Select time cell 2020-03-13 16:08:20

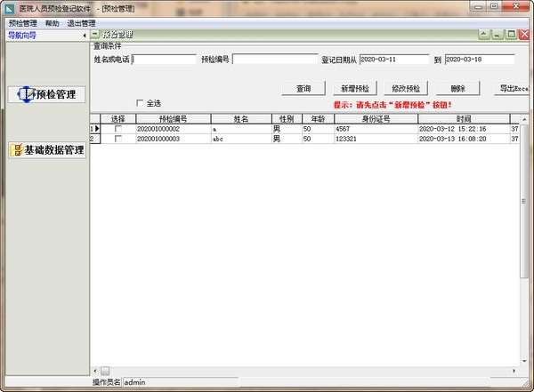(x=464, y=139)
